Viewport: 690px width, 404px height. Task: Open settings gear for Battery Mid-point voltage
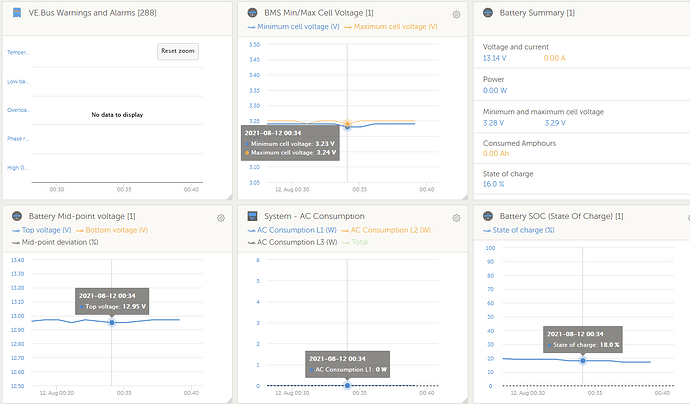coord(220,217)
